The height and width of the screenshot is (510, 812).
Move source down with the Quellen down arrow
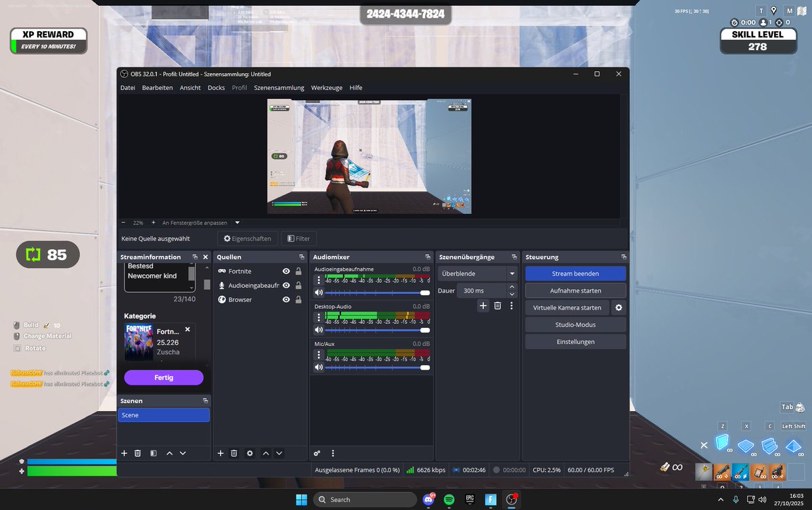(x=279, y=452)
